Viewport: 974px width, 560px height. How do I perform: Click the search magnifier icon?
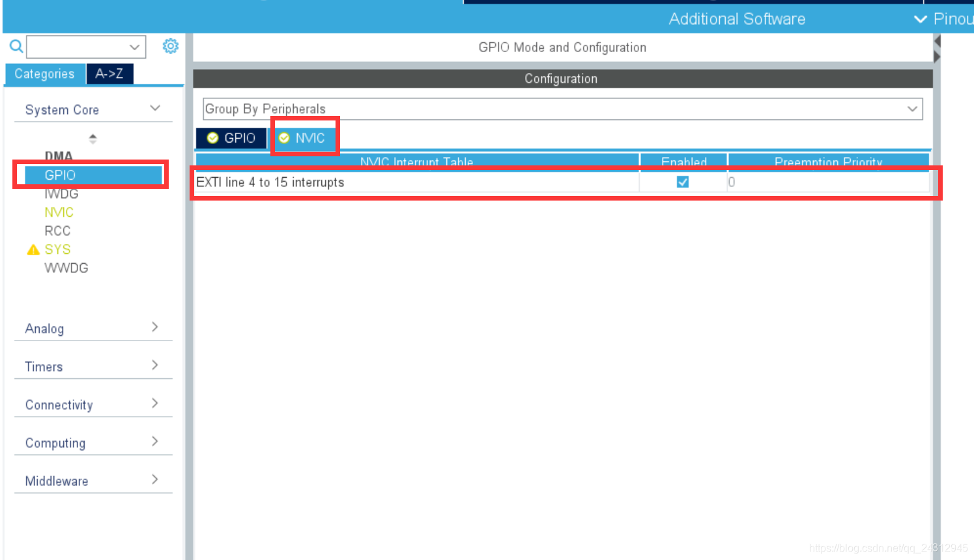tap(16, 46)
